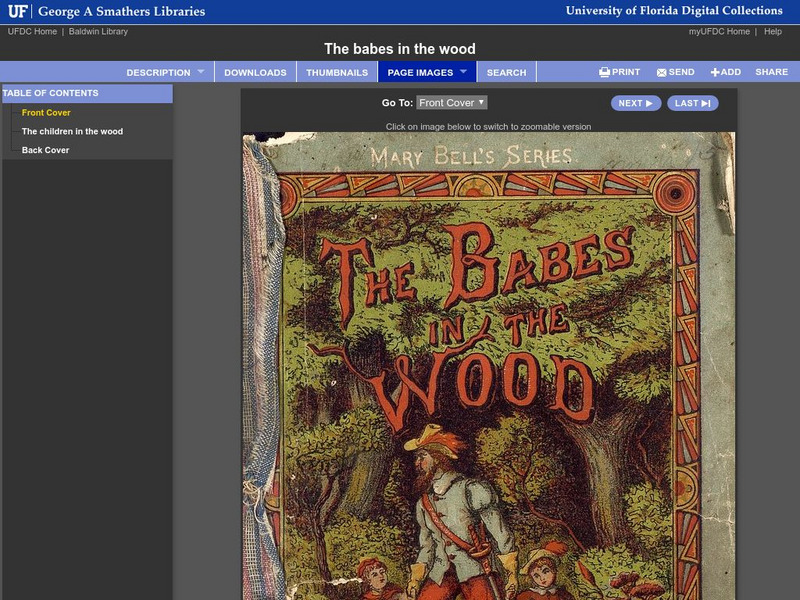Switch to the SEARCH tab
Viewport: 800px width, 600px height.
click(x=507, y=71)
